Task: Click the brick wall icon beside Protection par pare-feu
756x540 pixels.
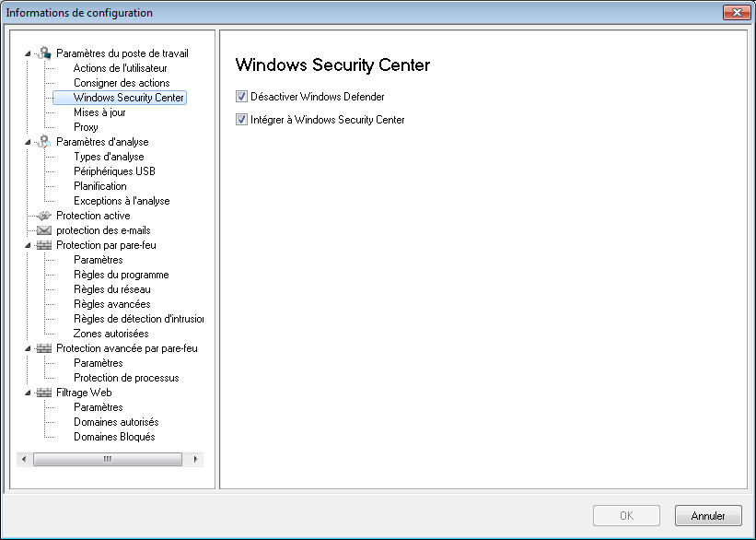Action: pos(44,245)
